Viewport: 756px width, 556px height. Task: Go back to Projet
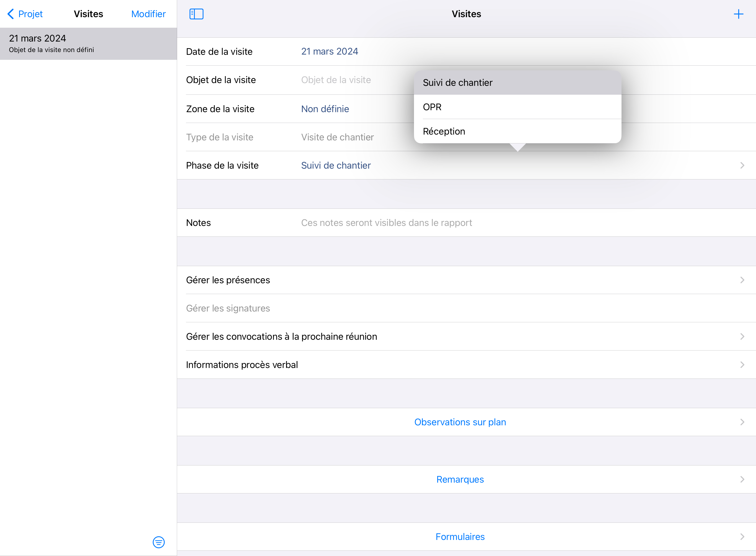point(25,14)
